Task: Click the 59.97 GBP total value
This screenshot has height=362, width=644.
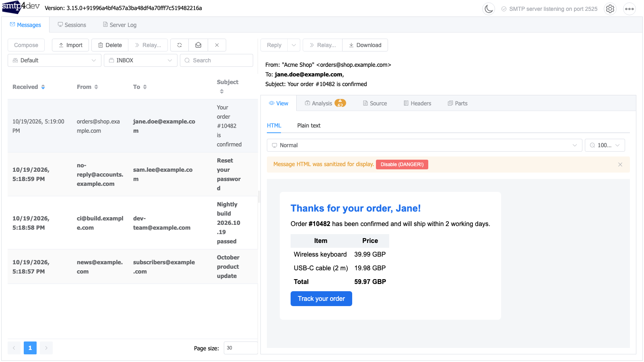Action: point(370,282)
